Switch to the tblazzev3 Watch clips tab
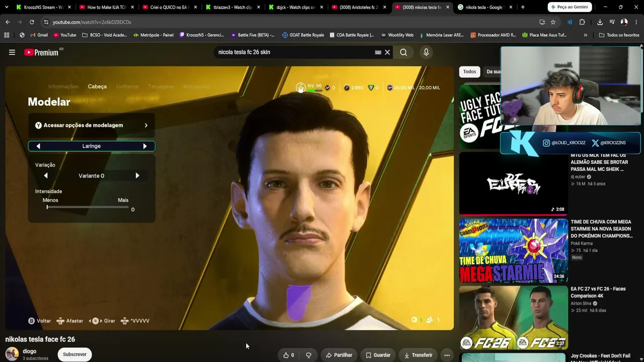644x362 pixels. coord(233,7)
